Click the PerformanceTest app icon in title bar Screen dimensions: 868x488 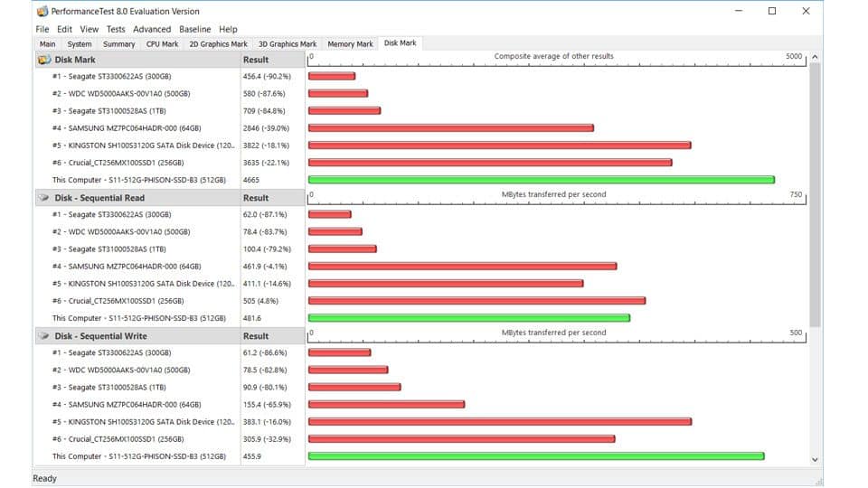tap(42, 12)
